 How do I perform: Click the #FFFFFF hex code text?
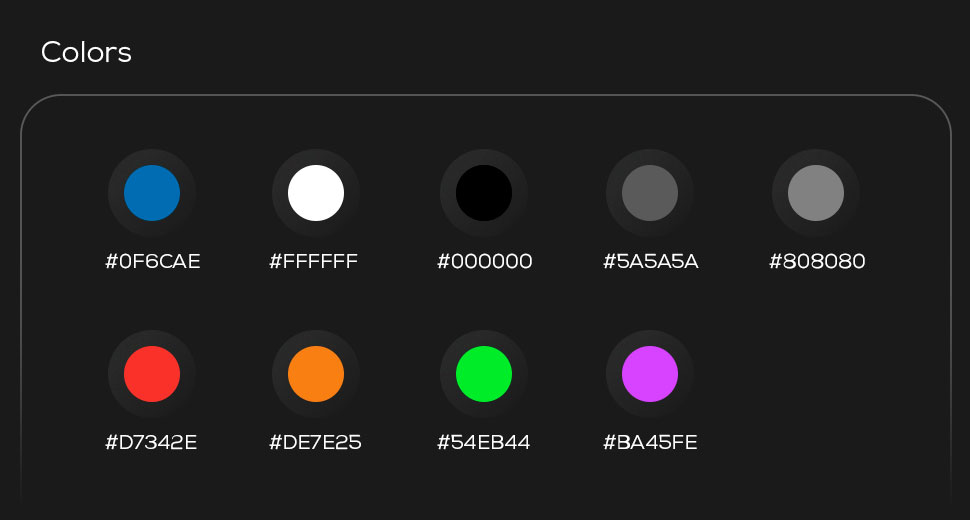(314, 262)
